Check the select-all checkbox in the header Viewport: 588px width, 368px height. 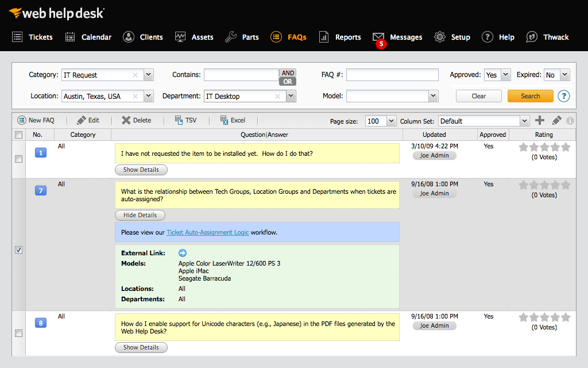[18, 134]
